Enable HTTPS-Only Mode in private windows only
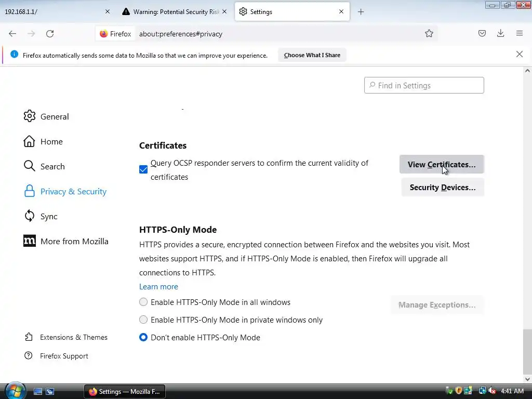This screenshot has height=399, width=532. point(143,320)
